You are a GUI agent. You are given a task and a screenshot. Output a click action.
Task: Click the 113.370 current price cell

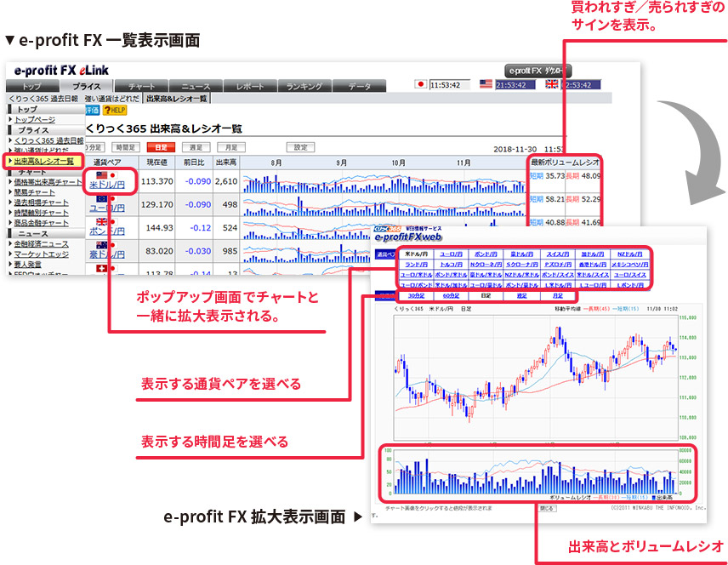point(157,181)
